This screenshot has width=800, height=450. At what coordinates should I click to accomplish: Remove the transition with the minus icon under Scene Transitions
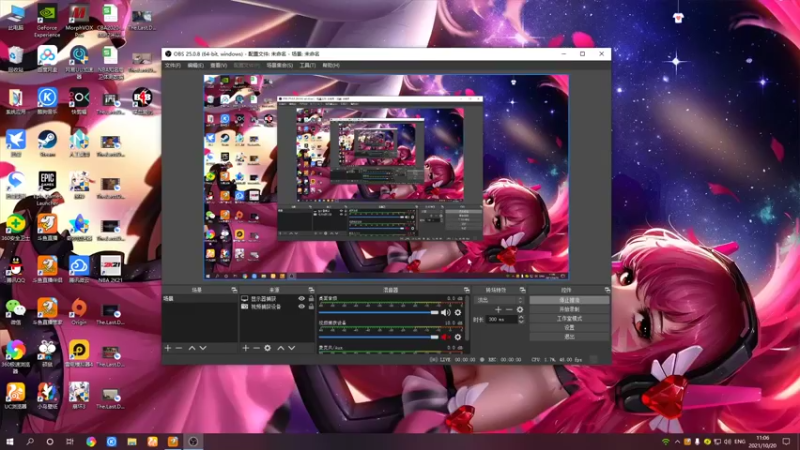[509, 310]
